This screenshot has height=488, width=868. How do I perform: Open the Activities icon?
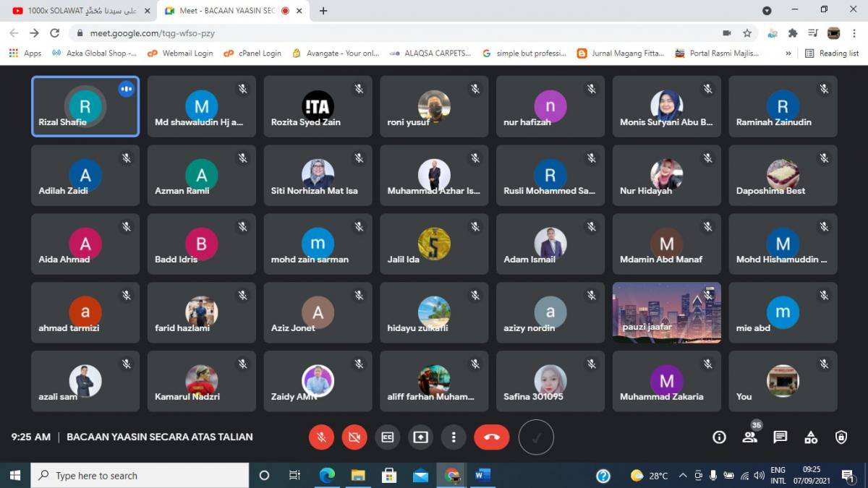click(811, 437)
